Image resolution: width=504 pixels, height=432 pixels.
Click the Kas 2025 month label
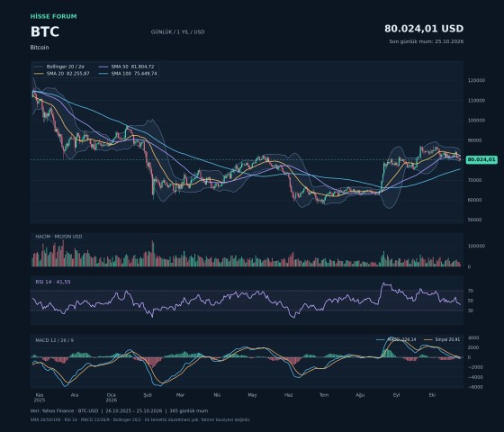pos(40,398)
